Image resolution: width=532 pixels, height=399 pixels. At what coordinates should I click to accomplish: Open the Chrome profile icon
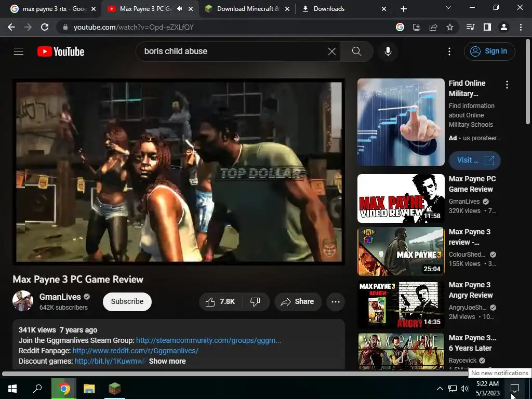504,27
